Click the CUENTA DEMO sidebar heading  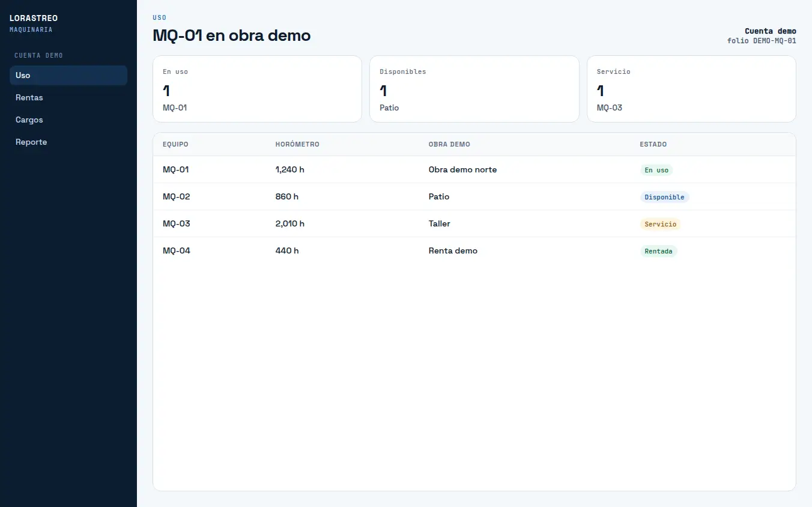click(38, 55)
